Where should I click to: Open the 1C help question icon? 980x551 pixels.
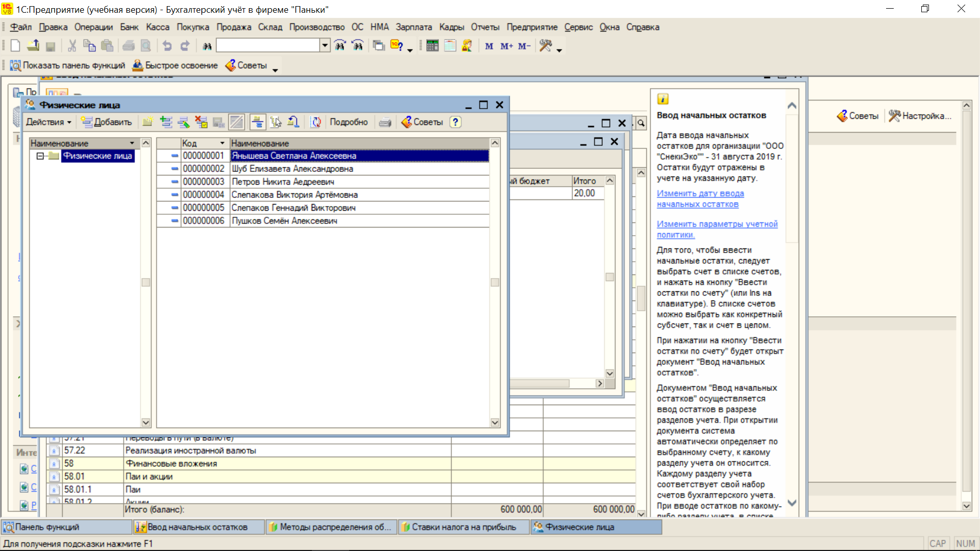pos(397,46)
